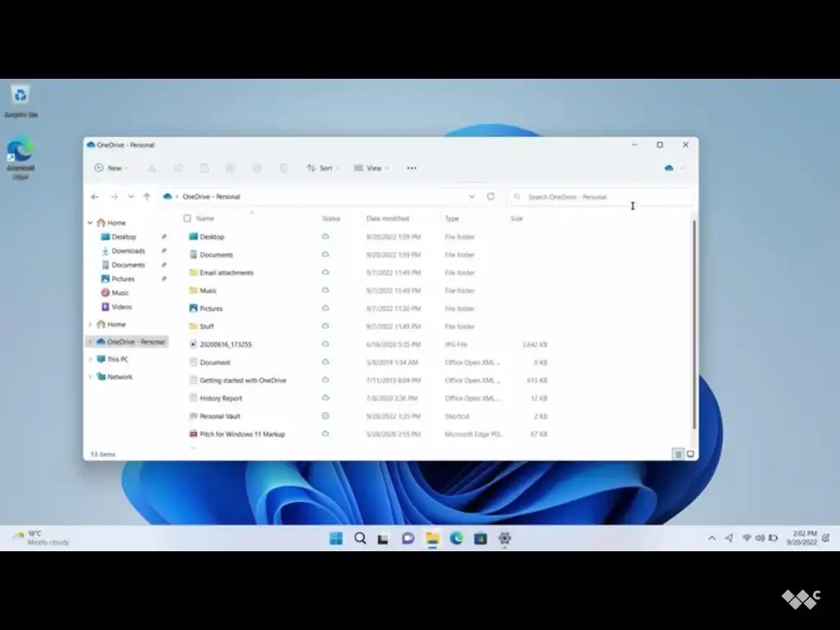Screen dimensions: 840x630
Task: Open Task View in taskbar
Action: point(383,538)
